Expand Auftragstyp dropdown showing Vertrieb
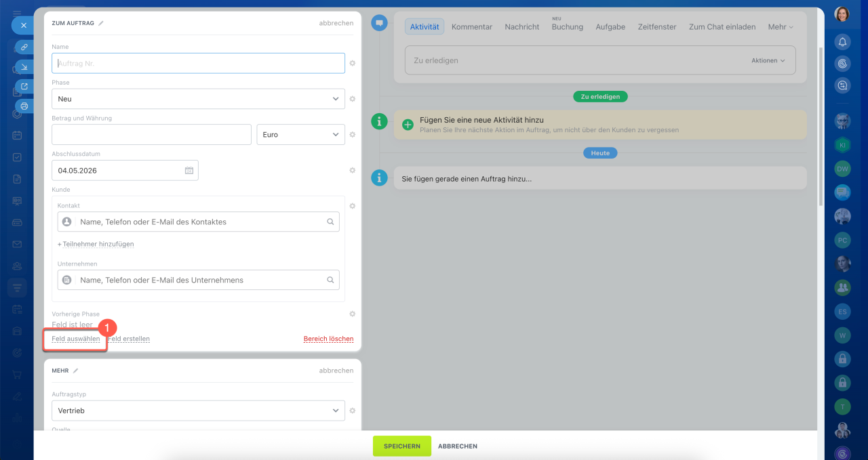The width and height of the screenshot is (868, 460). pos(198,411)
